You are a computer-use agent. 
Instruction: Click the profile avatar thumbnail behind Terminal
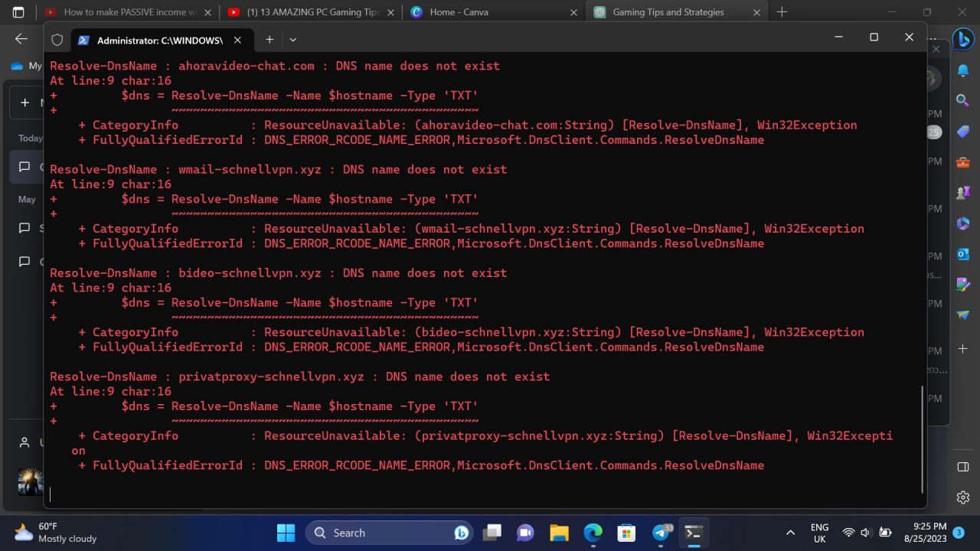pos(31,481)
